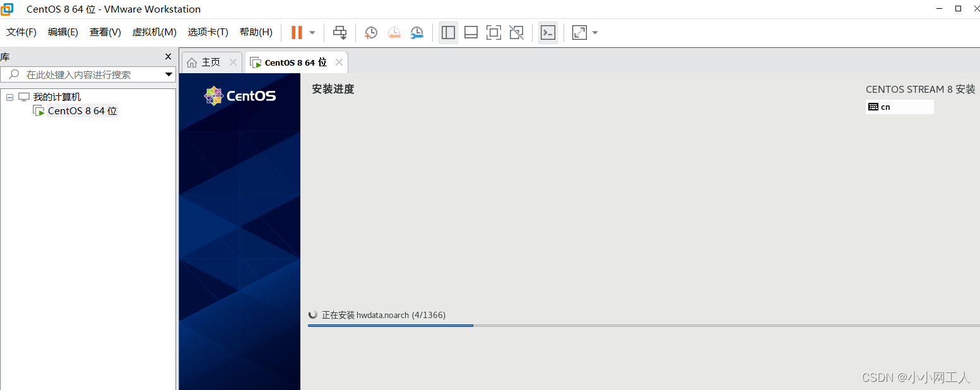Select CentOS 8 64 位 in library tree

[83, 111]
